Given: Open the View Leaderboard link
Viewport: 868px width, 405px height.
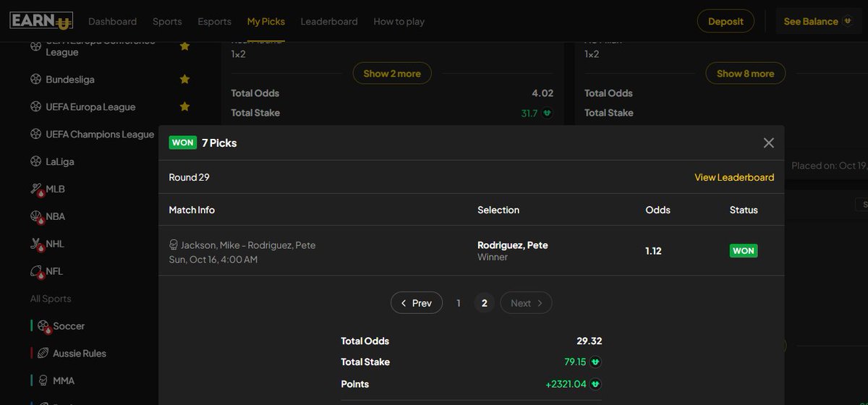Looking at the screenshot, I should (734, 177).
